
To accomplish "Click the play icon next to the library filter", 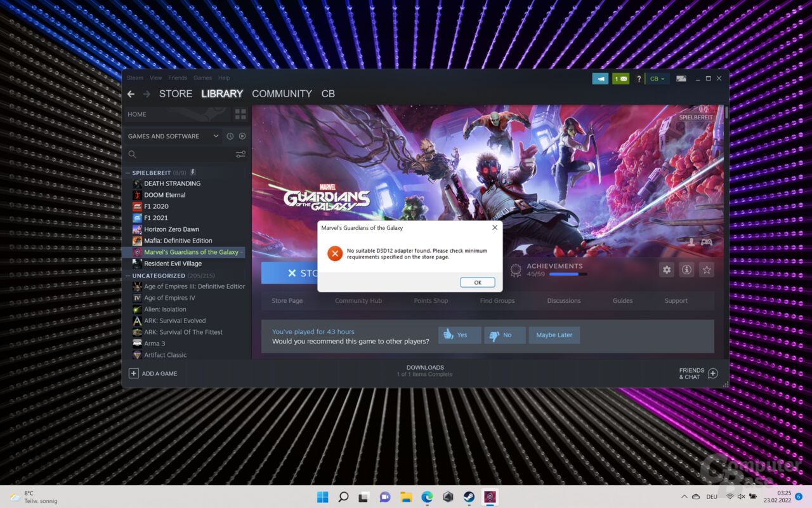I will coord(242,135).
